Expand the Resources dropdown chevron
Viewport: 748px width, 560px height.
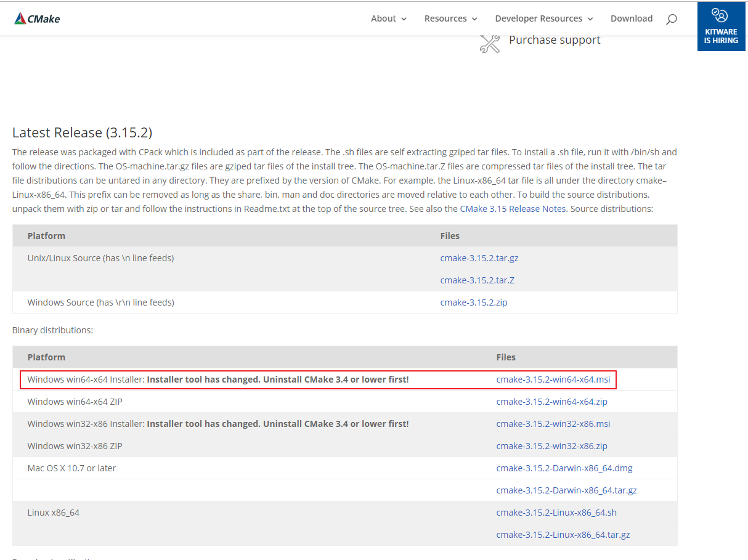click(x=474, y=19)
